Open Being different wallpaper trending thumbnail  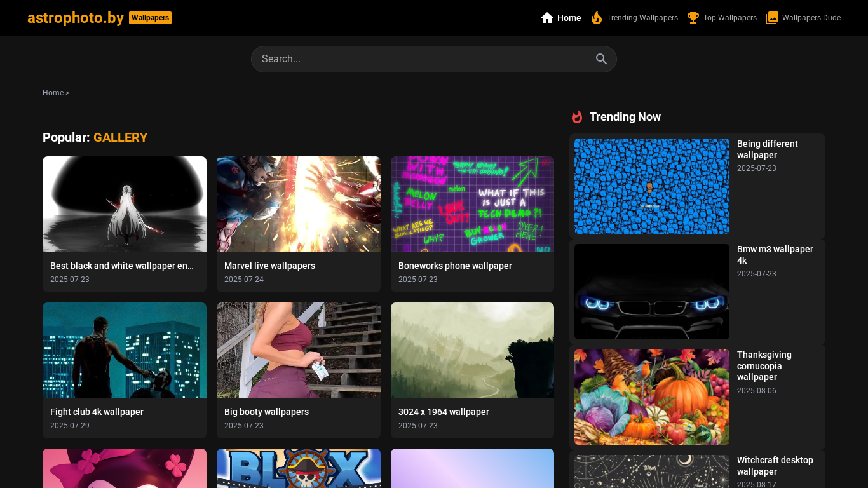pyautogui.click(x=652, y=186)
